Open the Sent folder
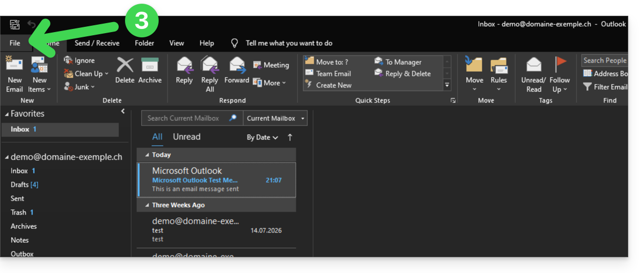 17,198
